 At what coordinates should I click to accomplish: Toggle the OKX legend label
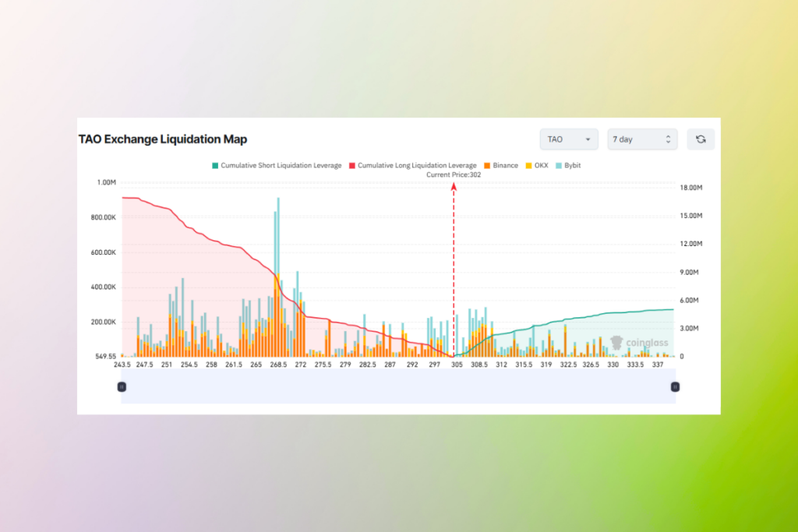pyautogui.click(x=541, y=166)
